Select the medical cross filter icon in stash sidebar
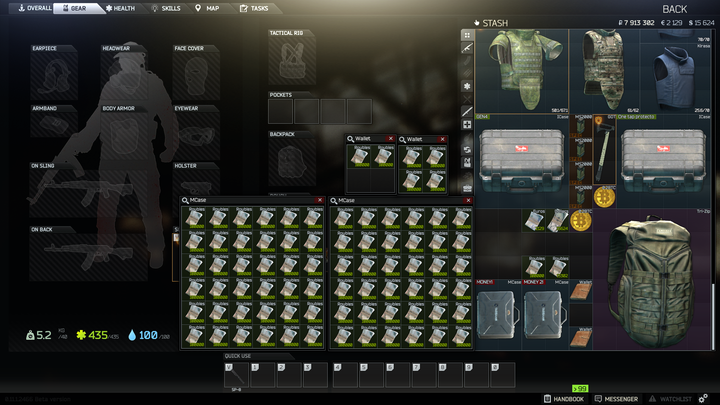This screenshot has height=405, width=720. click(x=467, y=124)
